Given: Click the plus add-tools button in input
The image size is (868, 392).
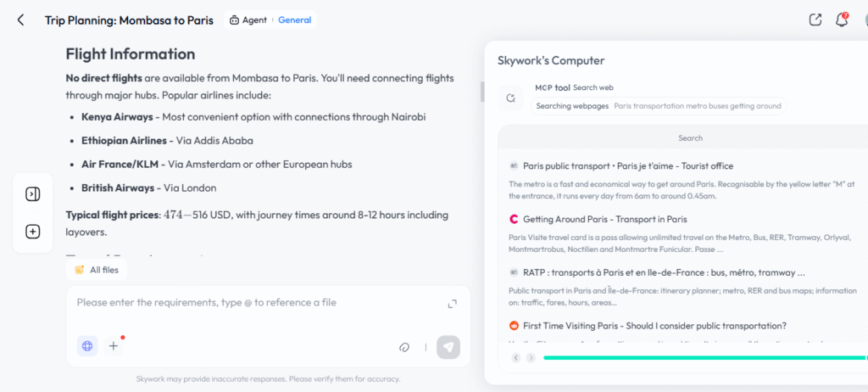Looking at the screenshot, I should click(114, 346).
